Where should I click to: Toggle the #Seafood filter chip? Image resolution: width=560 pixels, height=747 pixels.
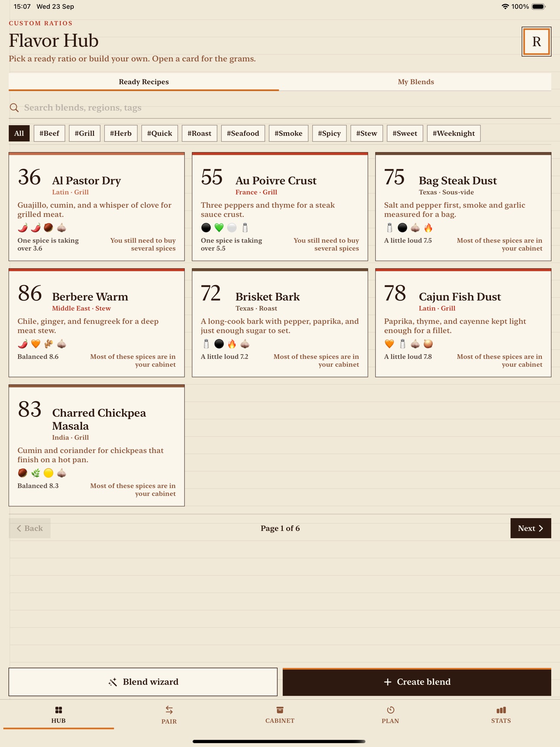click(243, 133)
